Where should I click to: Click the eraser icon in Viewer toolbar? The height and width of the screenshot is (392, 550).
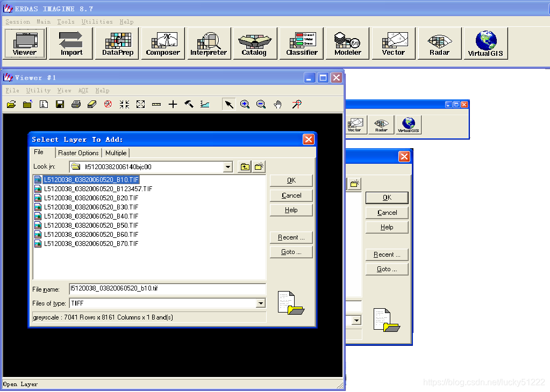click(x=92, y=104)
